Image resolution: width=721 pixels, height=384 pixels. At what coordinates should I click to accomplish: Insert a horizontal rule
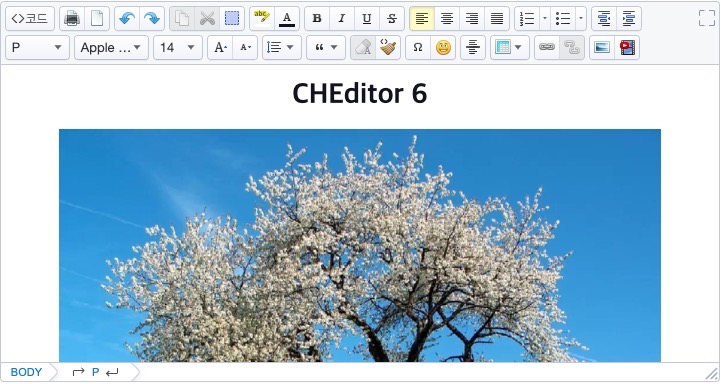(x=473, y=47)
